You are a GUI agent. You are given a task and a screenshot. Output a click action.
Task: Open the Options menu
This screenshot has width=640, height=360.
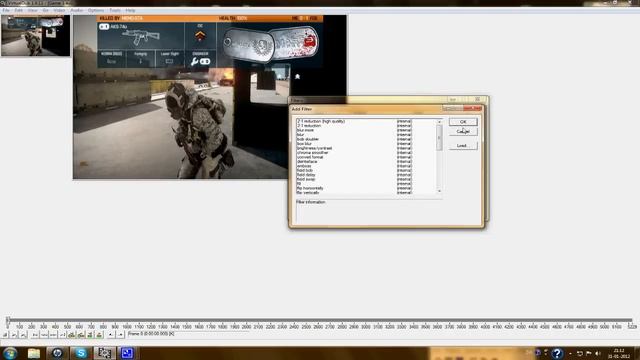tap(96, 10)
